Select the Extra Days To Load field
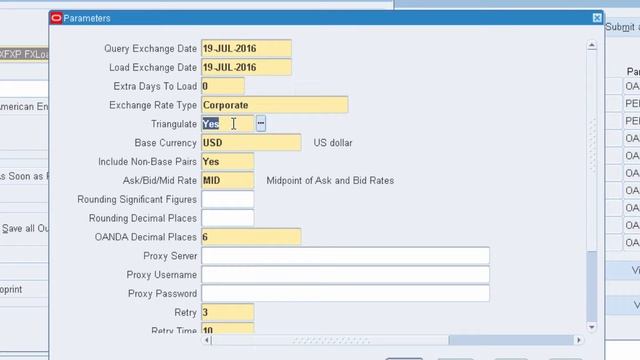The height and width of the screenshot is (360, 640). pyautogui.click(x=222, y=86)
